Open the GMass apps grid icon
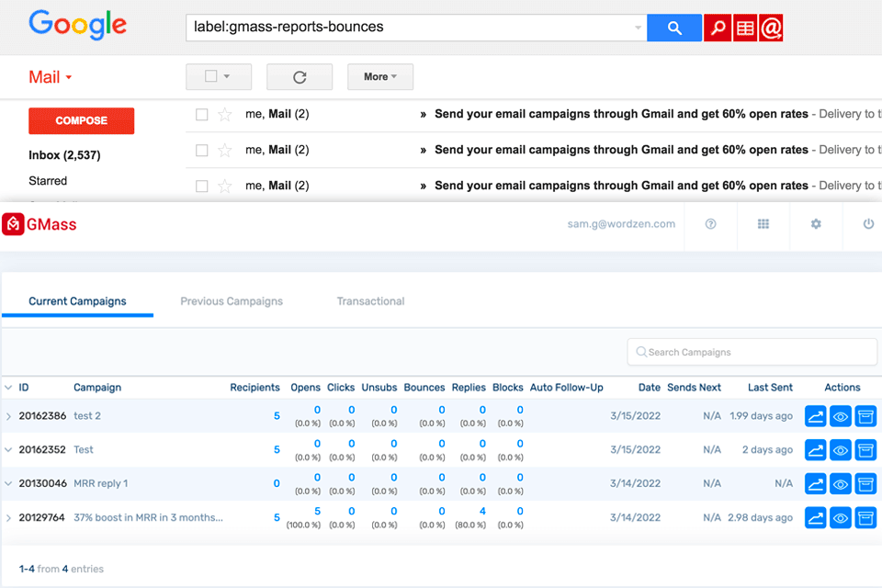Viewport: 882px width, 588px height. pos(763,224)
